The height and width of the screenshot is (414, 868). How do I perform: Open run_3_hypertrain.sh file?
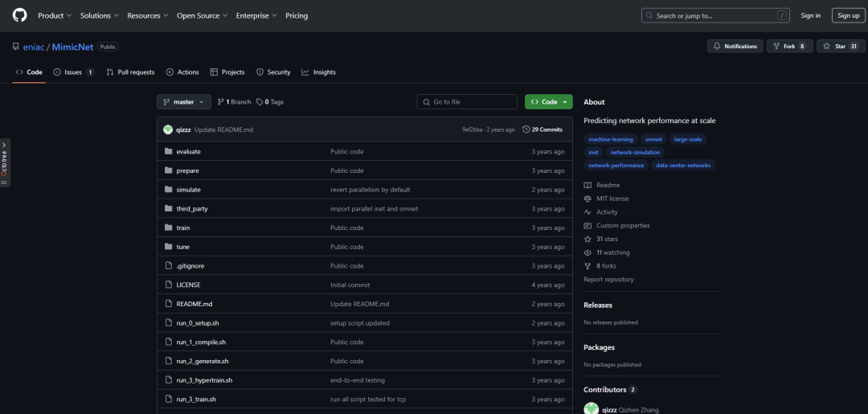[204, 380]
